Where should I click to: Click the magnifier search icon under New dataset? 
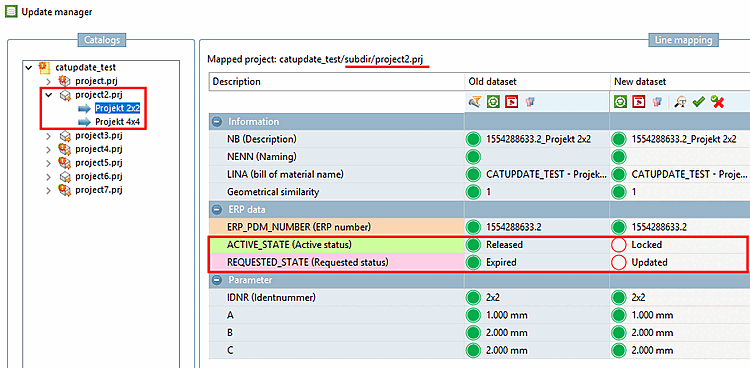[681, 102]
